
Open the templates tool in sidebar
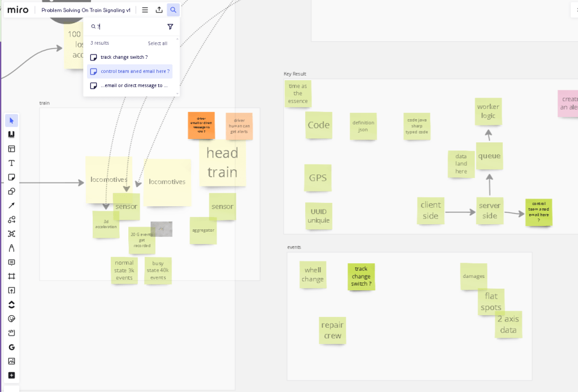(11, 149)
